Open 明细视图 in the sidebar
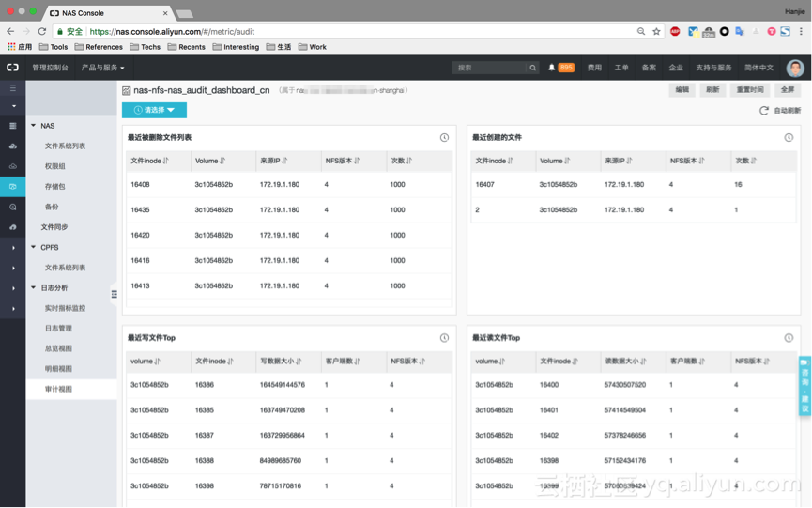The width and height of the screenshot is (812, 508). (x=58, y=369)
